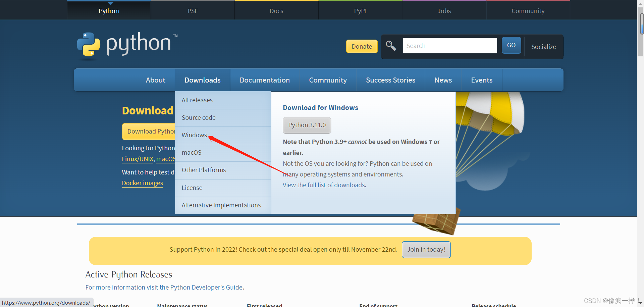Click the magnifying glass search icon

pyautogui.click(x=391, y=46)
